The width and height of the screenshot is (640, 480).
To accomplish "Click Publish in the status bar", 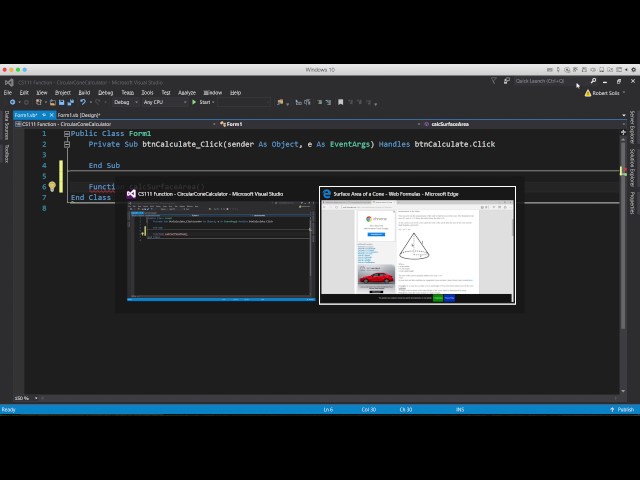I will coord(625,409).
